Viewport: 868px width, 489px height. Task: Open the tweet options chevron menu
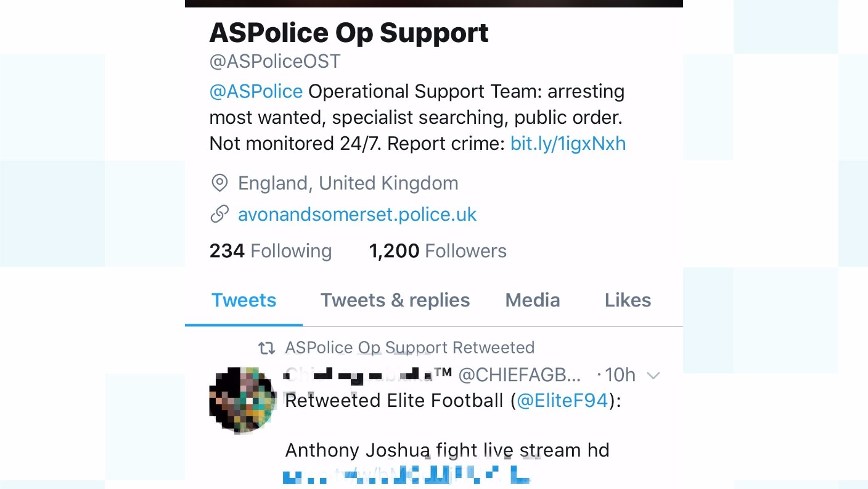653,375
